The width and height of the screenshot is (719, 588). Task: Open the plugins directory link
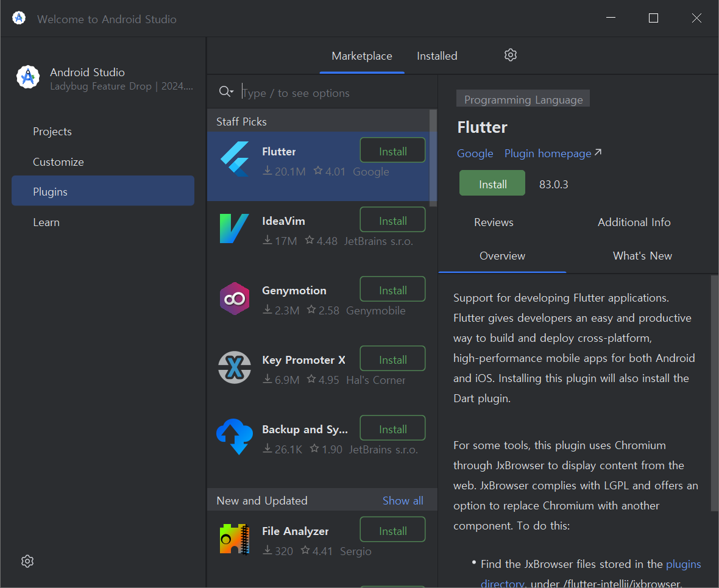[683, 564]
